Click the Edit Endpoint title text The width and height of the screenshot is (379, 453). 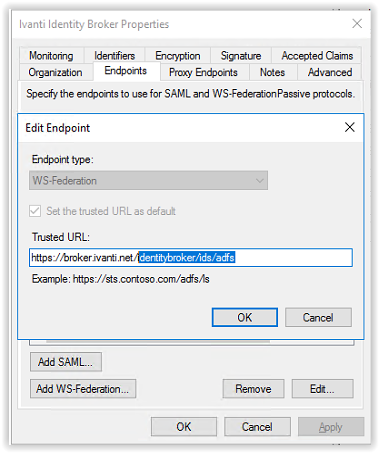click(x=58, y=128)
